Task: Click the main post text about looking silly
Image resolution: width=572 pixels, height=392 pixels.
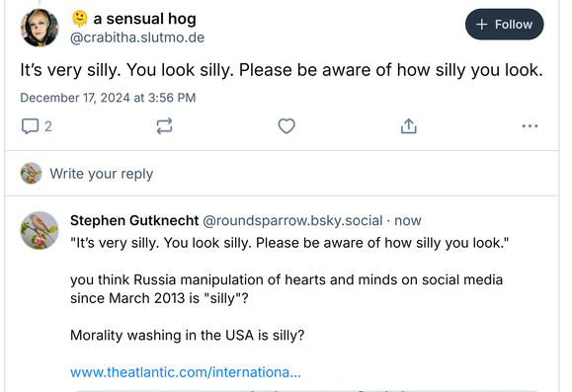Action: [x=282, y=70]
